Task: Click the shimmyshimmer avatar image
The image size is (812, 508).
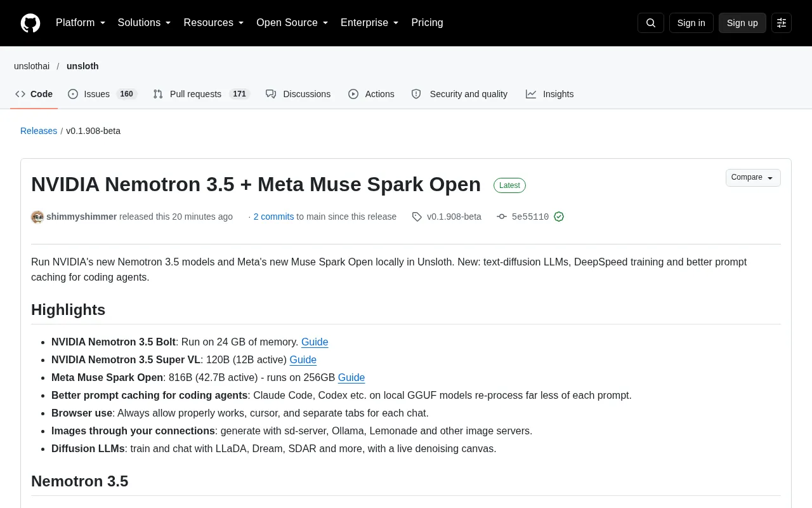Action: tap(37, 217)
